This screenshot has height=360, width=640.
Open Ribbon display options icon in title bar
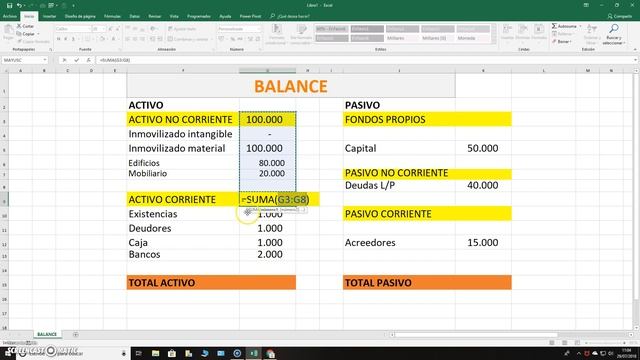[586, 5]
